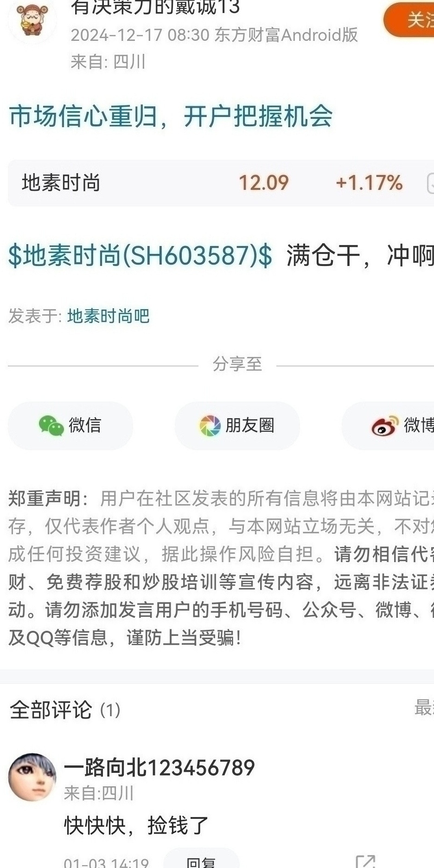Share post to 微博
The image size is (434, 868).
pyautogui.click(x=389, y=425)
